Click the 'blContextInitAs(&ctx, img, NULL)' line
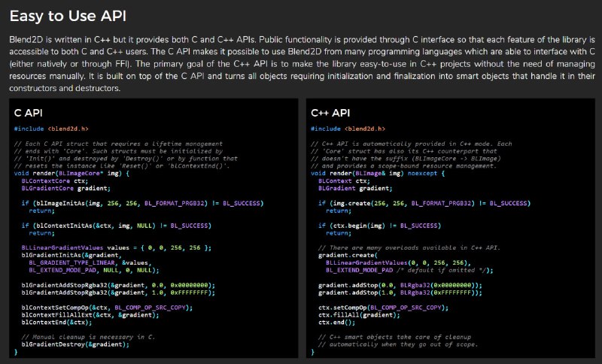602x364 pixels. pos(117,226)
